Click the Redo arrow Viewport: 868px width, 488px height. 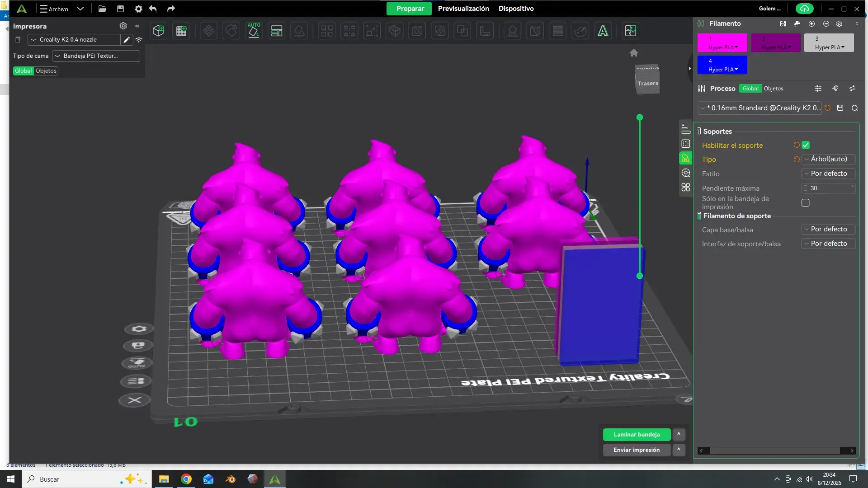[x=171, y=9]
